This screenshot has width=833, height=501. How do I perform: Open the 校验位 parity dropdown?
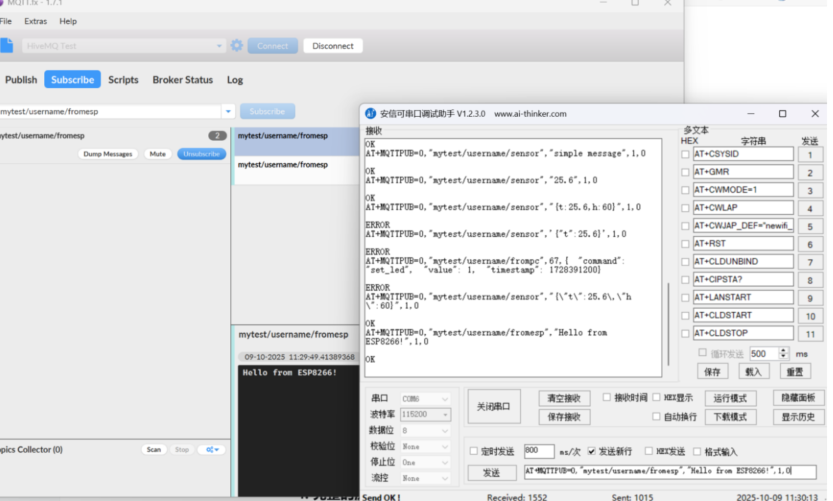point(425,446)
